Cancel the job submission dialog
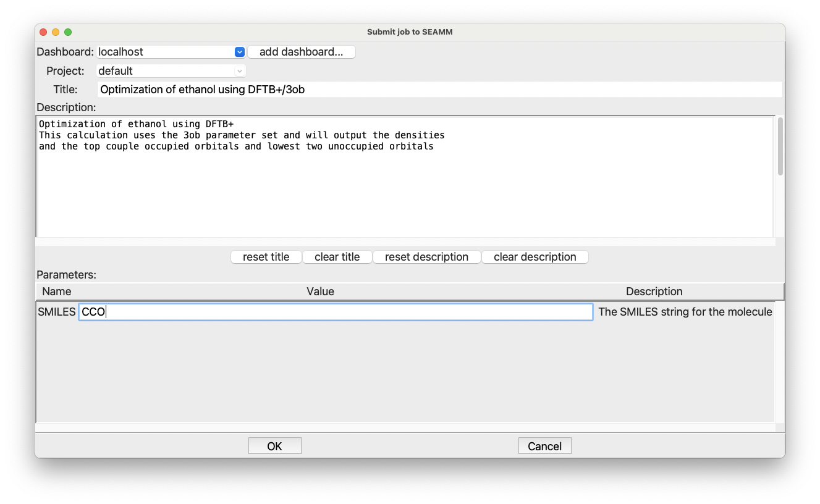820x504 pixels. tap(545, 446)
